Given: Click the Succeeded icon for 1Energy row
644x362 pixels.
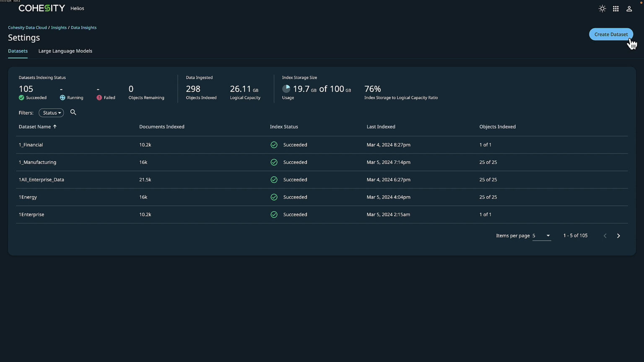Looking at the screenshot, I should point(274,197).
